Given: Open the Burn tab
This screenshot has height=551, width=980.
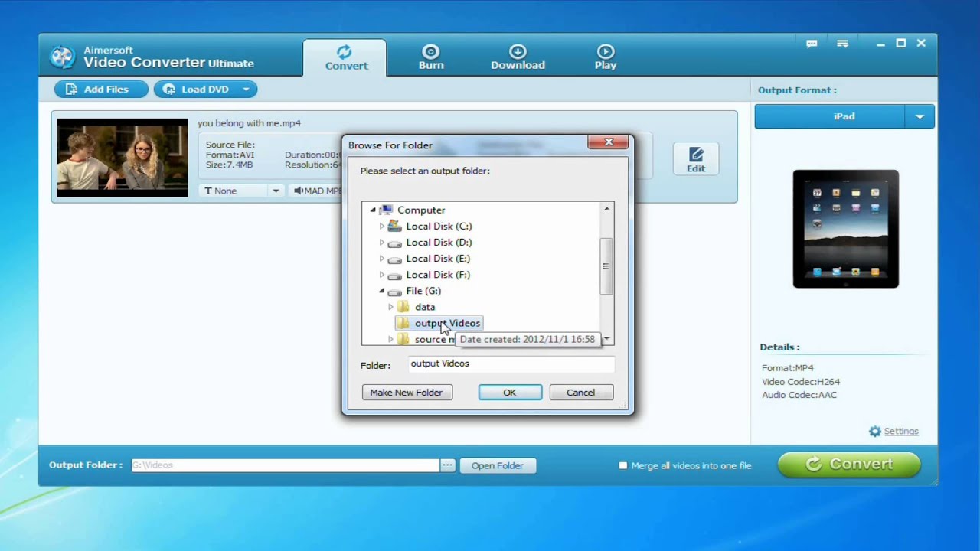Looking at the screenshot, I should point(431,57).
